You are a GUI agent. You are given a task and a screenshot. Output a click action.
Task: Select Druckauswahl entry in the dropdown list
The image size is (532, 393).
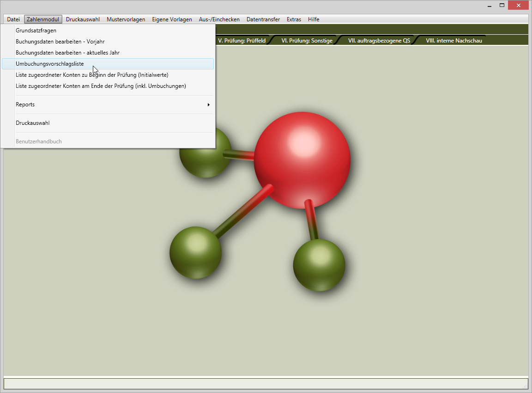tap(33, 123)
